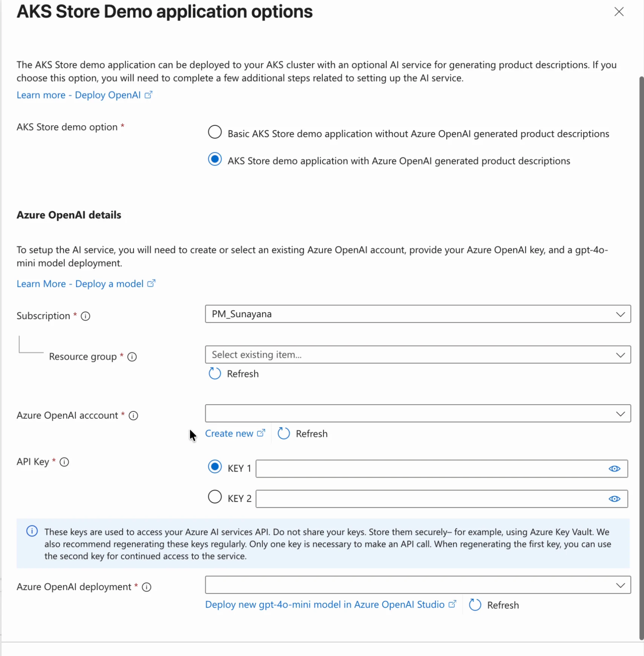
Task: Open the Azure OpenAI account dropdown
Action: tap(418, 414)
